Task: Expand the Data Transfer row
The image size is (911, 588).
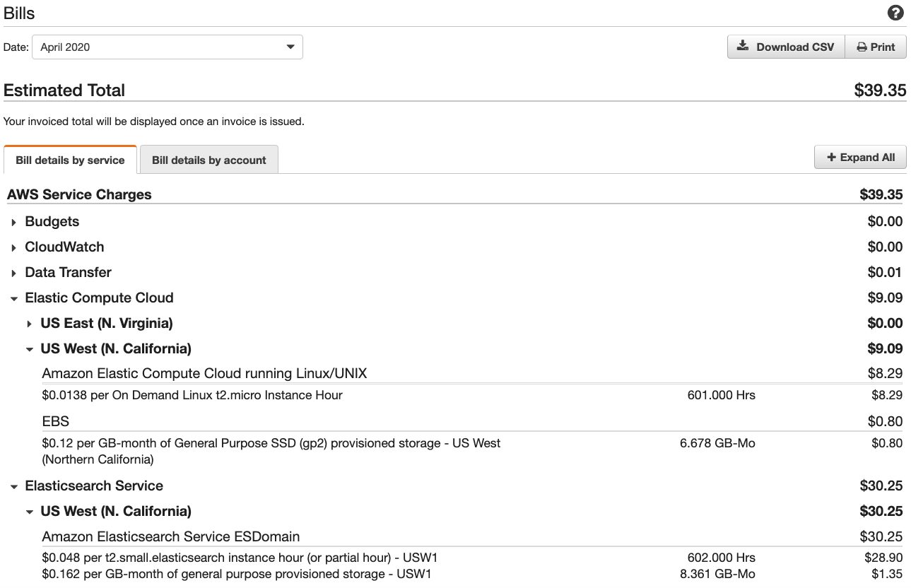Action: coord(13,273)
